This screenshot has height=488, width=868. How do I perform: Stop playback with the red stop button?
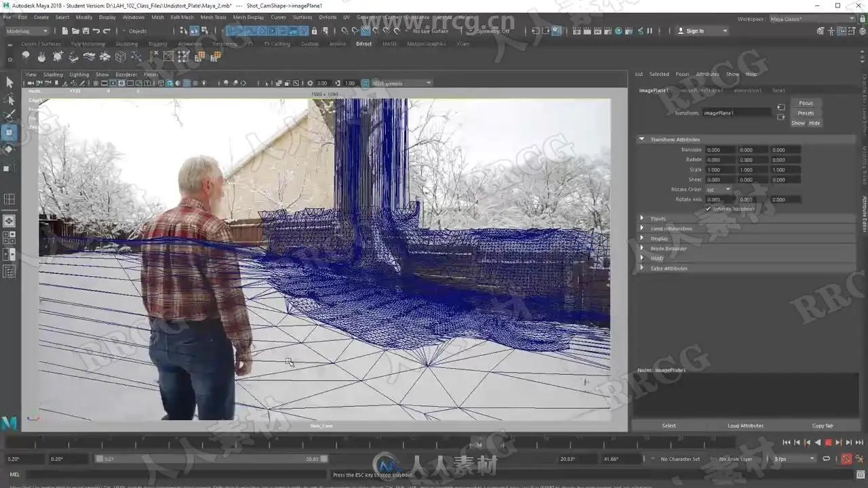pos(828,443)
